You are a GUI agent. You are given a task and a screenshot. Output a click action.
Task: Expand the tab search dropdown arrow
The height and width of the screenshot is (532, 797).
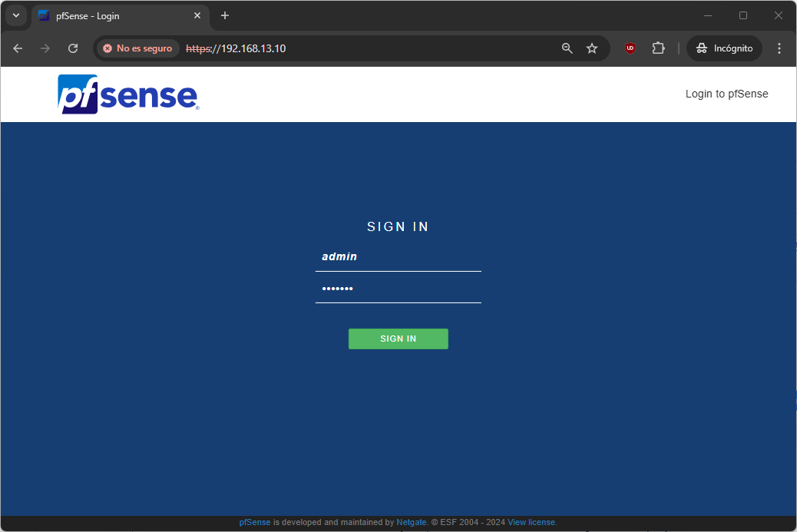(16, 15)
